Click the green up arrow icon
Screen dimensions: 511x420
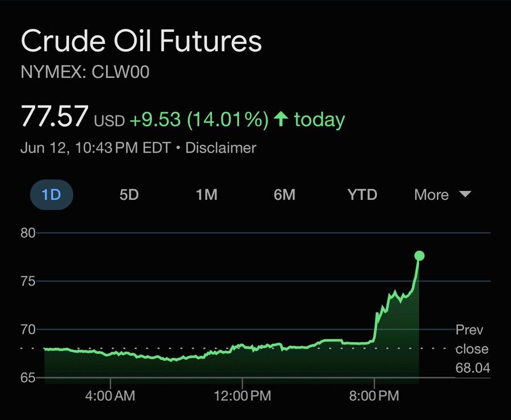tap(280, 119)
